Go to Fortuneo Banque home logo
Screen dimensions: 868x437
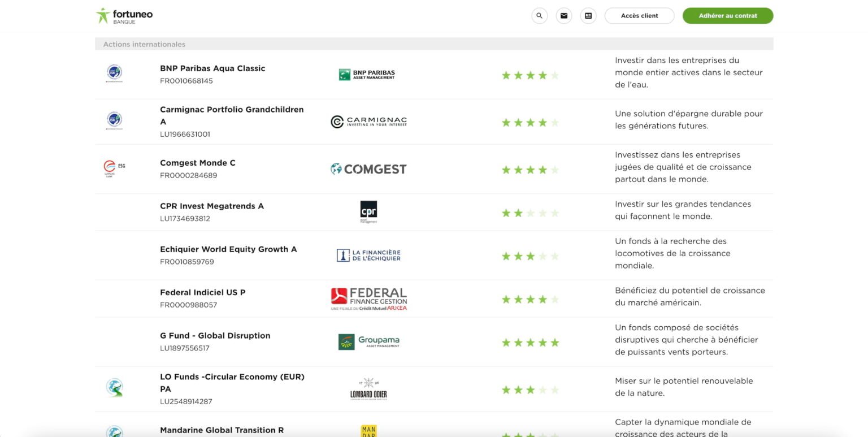[124, 16]
